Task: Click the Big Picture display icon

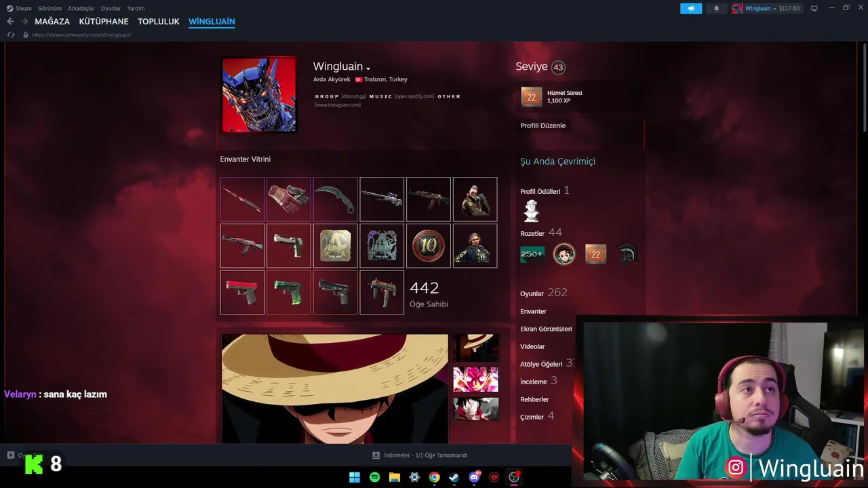Action: (x=814, y=8)
